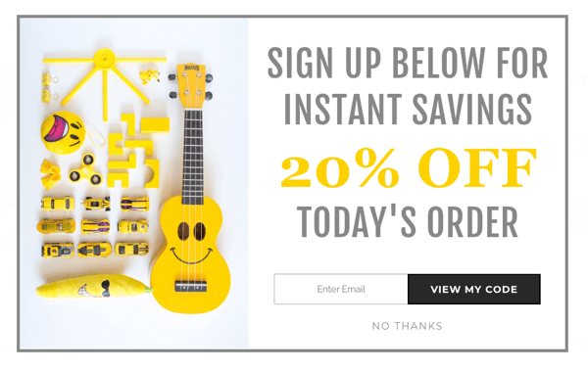Click the yellow wooden block puzzle pieces
Viewport: 588px width, 372px height.
(137, 151)
